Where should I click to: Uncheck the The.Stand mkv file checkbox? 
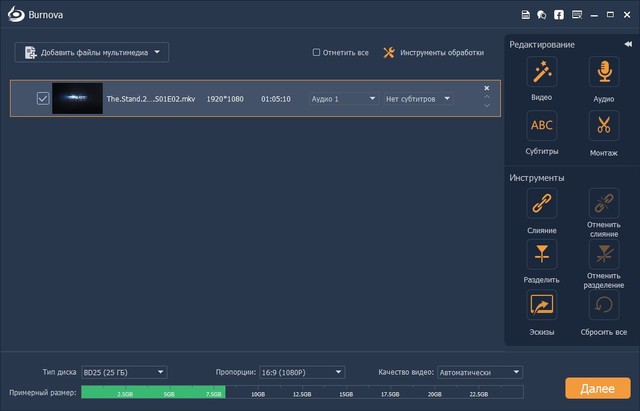click(x=42, y=98)
